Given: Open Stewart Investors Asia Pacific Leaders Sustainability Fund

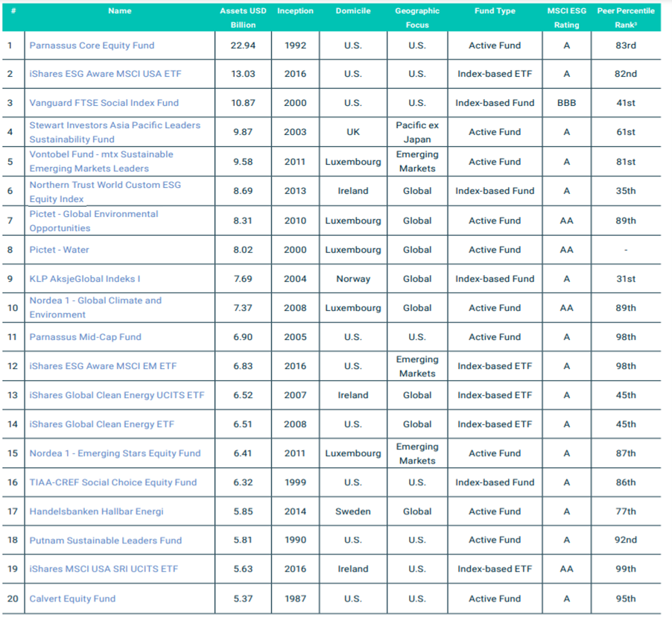Looking at the screenshot, I should tap(115, 132).
